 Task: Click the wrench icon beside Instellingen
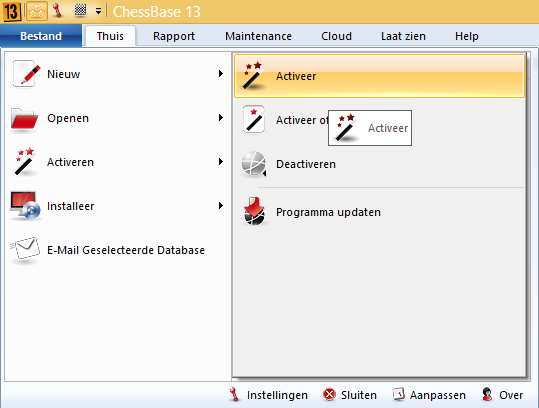pos(234,395)
